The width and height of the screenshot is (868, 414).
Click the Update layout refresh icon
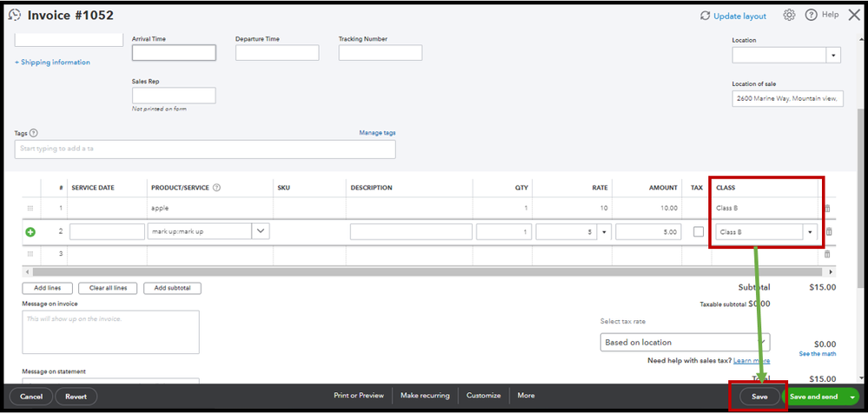click(705, 16)
